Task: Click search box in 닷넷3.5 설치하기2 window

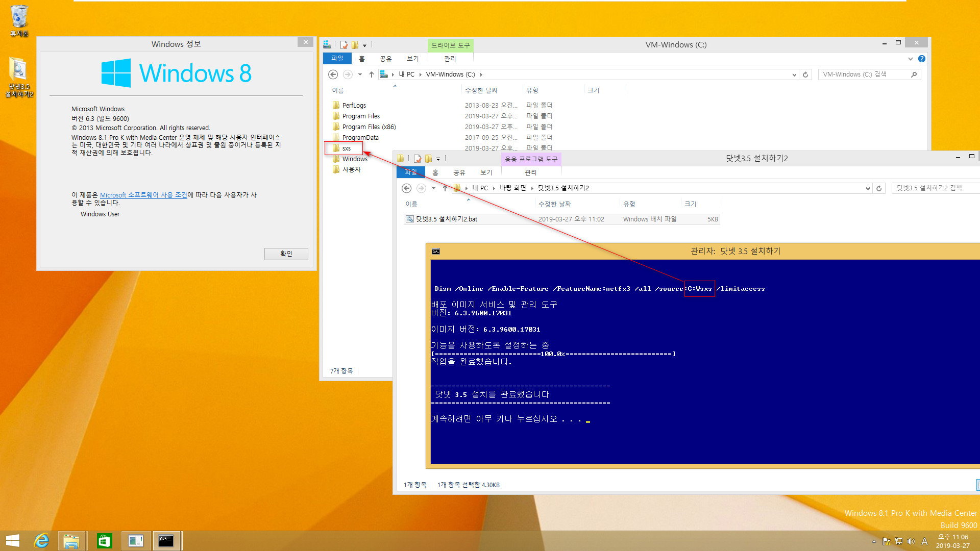Action: point(936,188)
